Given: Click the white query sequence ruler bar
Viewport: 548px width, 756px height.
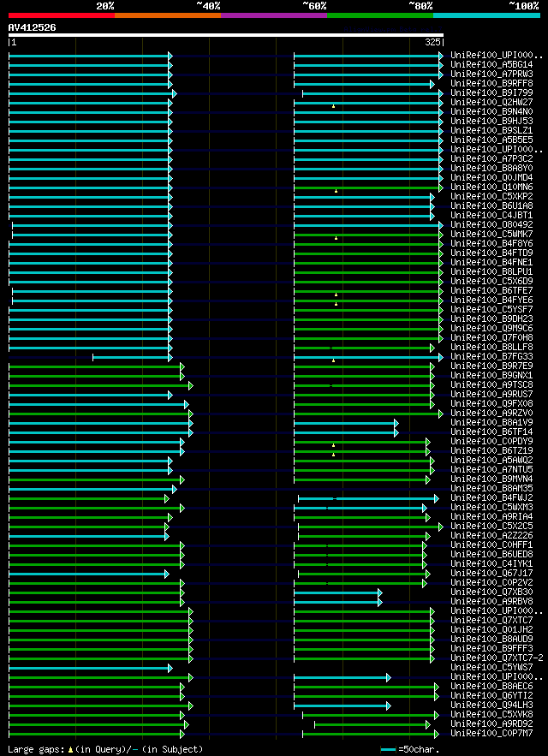Looking at the screenshot, I should pos(226,35).
